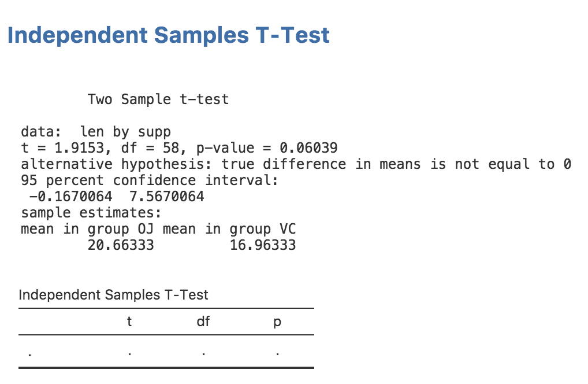588x384 pixels.
Task: Click the 'df' column header in table
Action: [203, 321]
